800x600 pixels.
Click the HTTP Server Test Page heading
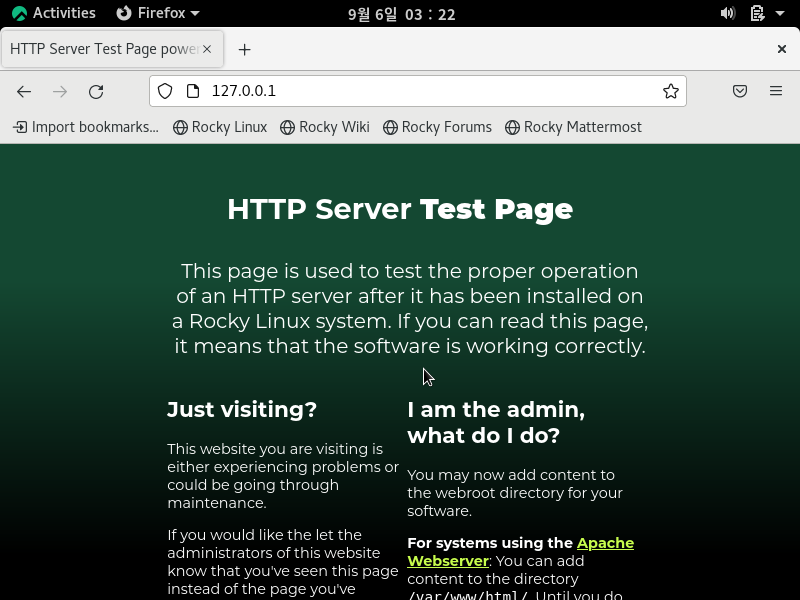(x=400, y=209)
